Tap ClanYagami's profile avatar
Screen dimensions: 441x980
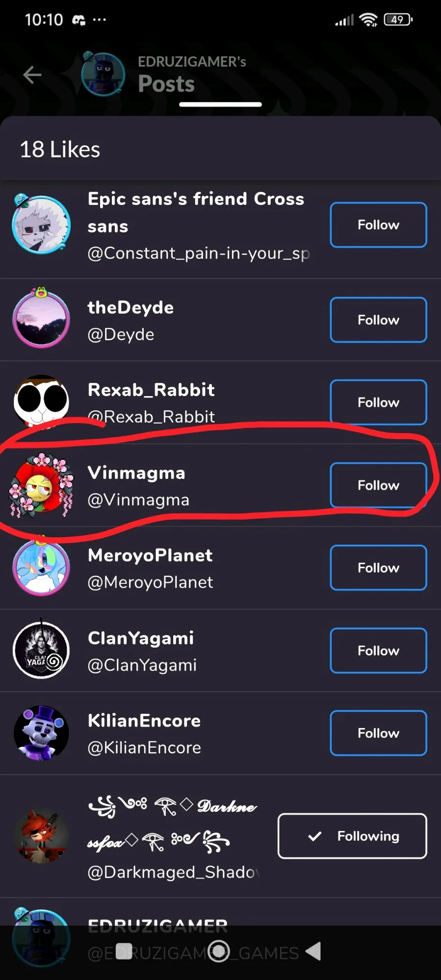point(41,650)
